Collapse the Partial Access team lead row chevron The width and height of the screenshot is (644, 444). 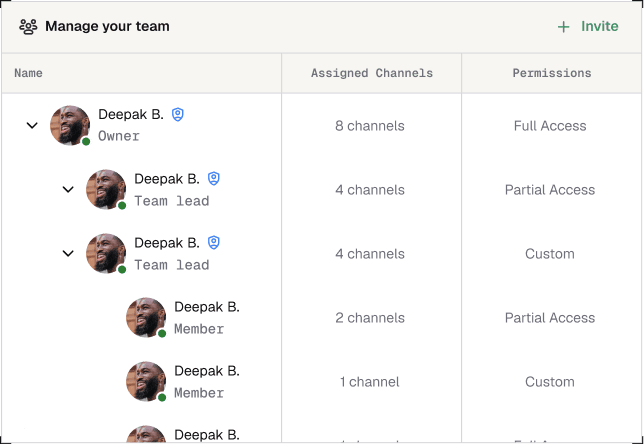[x=68, y=190]
